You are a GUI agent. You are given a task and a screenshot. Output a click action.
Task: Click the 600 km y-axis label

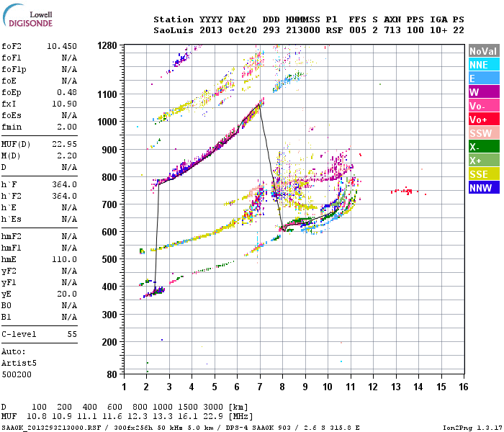coord(109,232)
